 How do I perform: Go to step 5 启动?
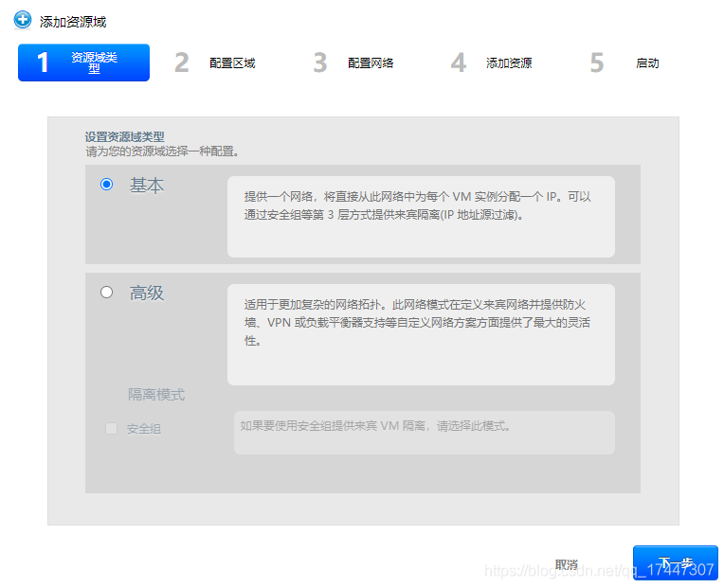[624, 62]
